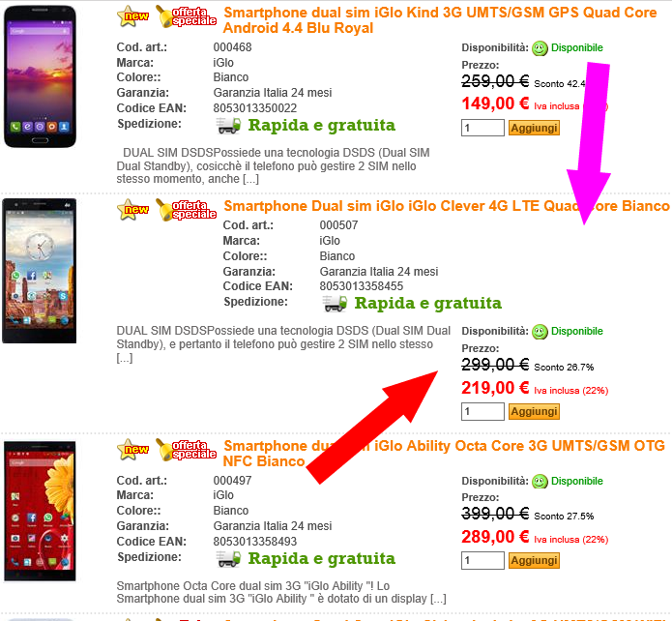672x621 pixels.
Task: Open red iGlo Ability phone thumbnail
Action: [x=40, y=511]
